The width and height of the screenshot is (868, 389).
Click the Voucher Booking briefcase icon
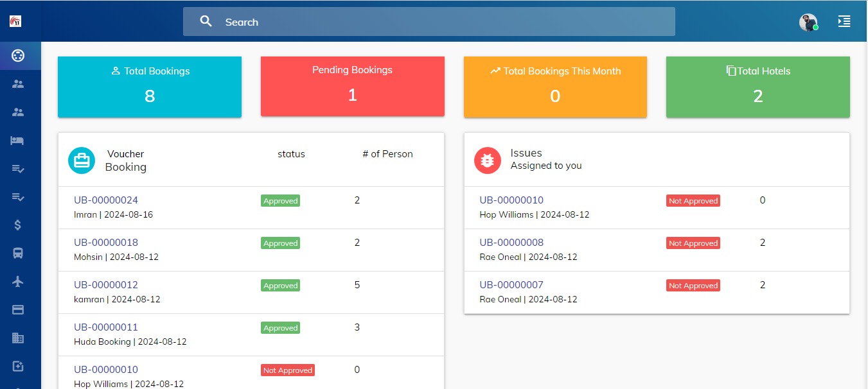(82, 160)
